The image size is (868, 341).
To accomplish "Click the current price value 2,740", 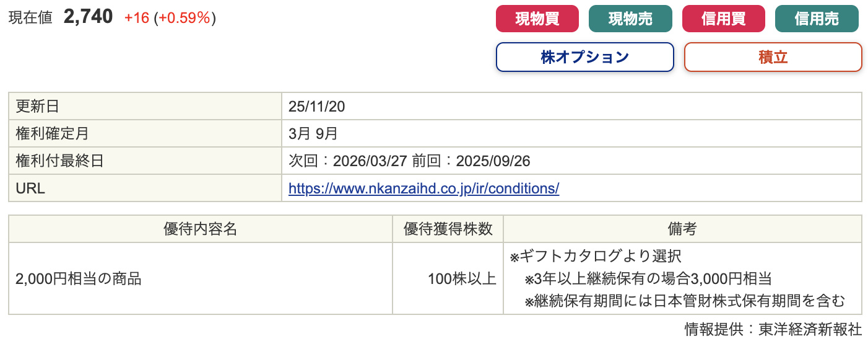I will (x=88, y=17).
